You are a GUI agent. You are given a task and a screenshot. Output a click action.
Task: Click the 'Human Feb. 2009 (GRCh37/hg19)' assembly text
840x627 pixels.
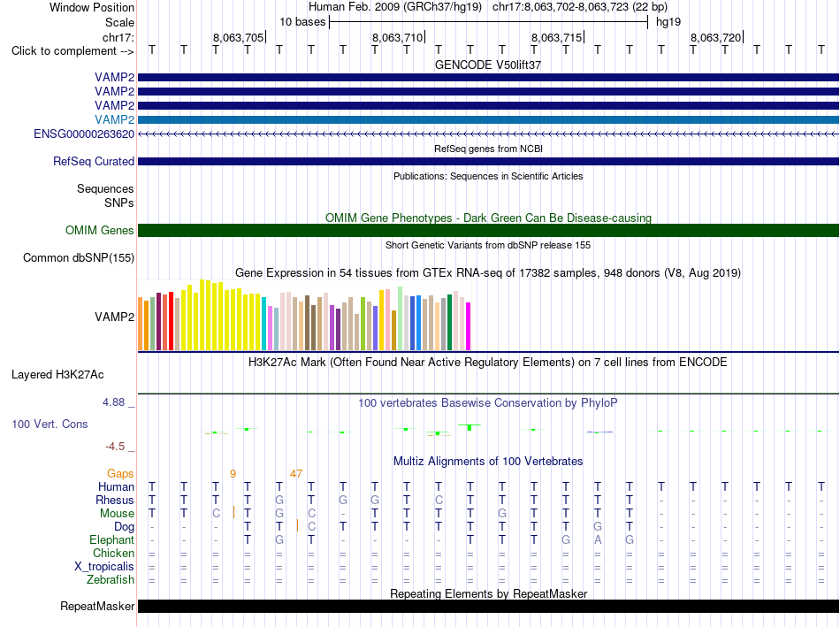(x=395, y=7)
